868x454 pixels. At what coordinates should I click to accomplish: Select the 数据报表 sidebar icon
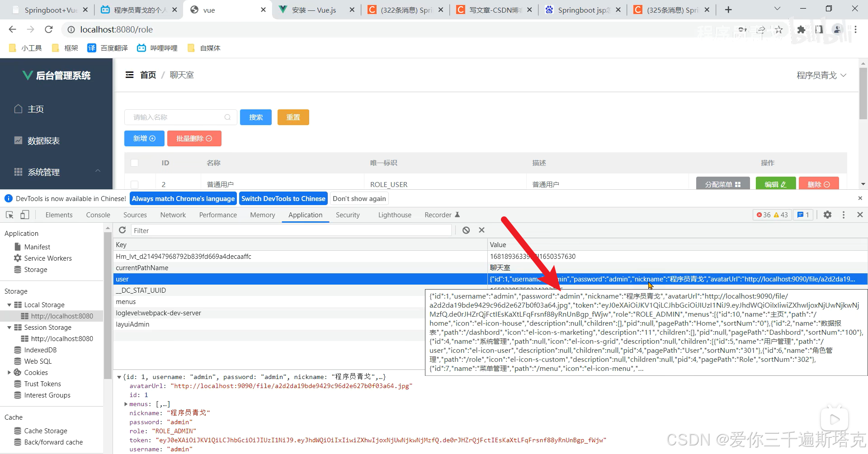(18, 140)
